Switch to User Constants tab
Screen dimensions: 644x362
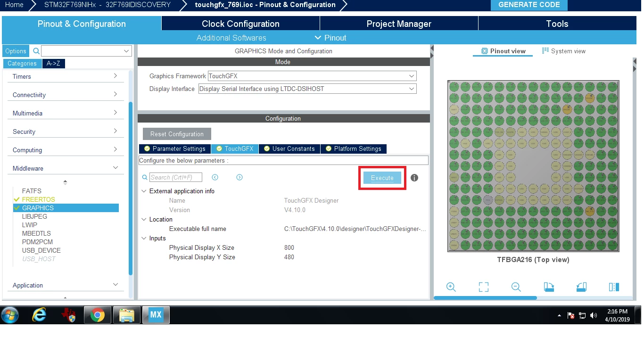[289, 148]
